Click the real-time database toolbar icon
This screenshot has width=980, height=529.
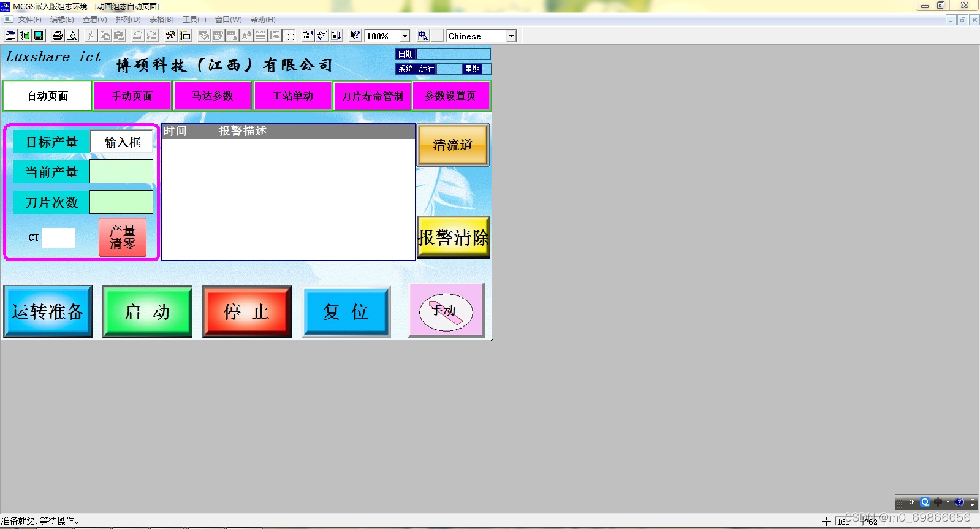25,36
